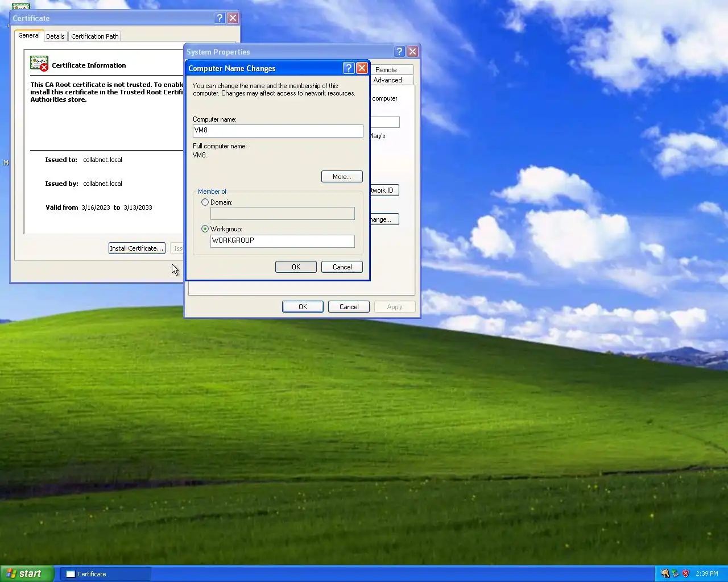This screenshot has height=582, width=728.
Task: Select the Domain radio button
Action: tap(205, 202)
